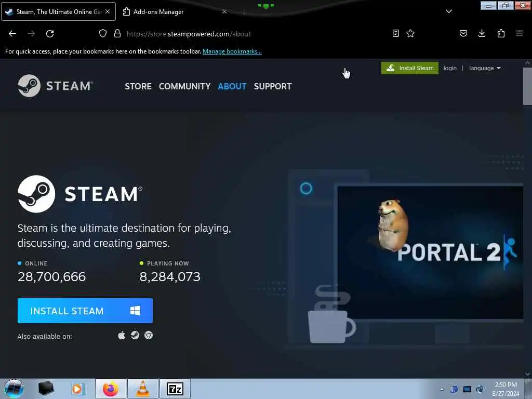Open the extensions puzzle icon
This screenshot has width=532, height=399.
(x=501, y=33)
